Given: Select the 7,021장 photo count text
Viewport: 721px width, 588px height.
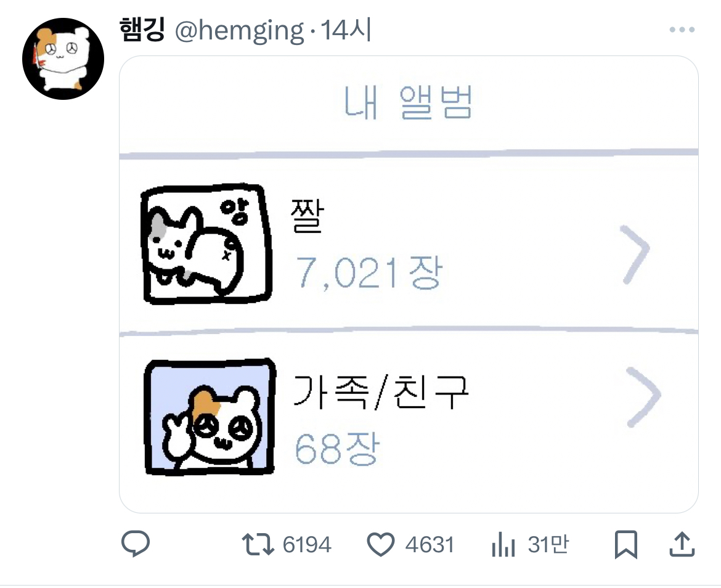Looking at the screenshot, I should point(369,273).
